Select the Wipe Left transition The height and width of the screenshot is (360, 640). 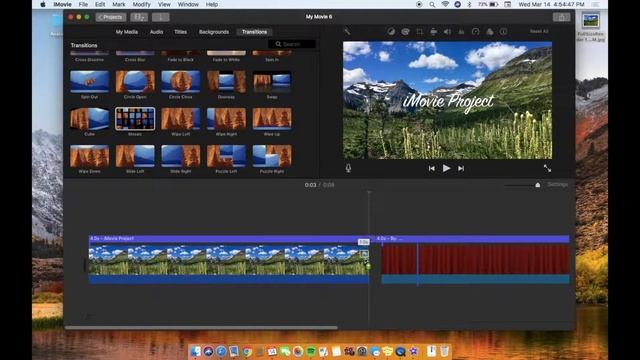click(x=181, y=119)
